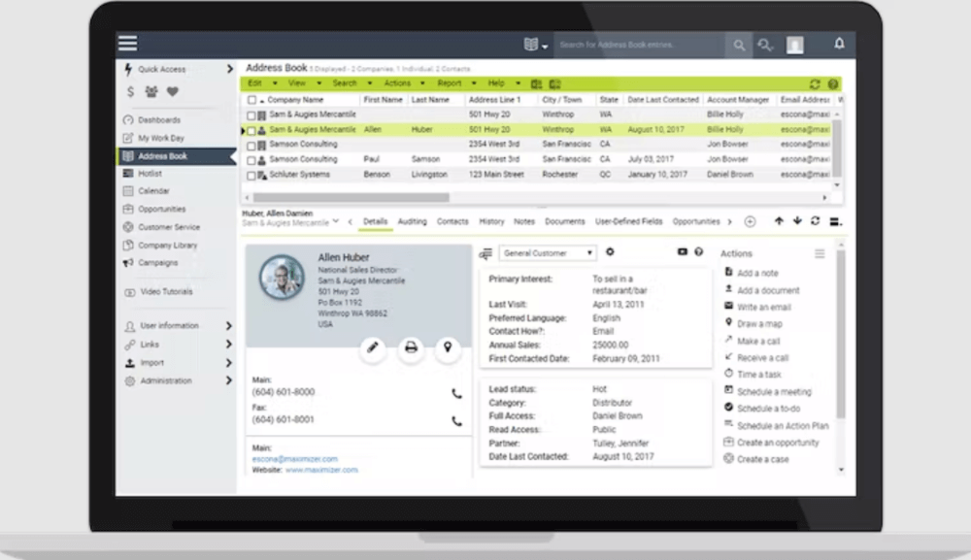This screenshot has width=971, height=560.
Task: Open the Edit menu dropdown
Action: click(262, 82)
